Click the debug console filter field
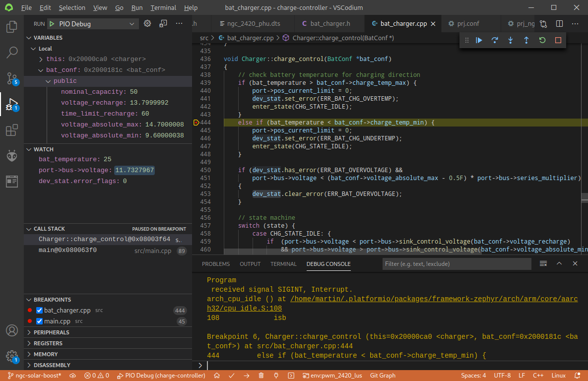The height and width of the screenshot is (381, 588). click(x=457, y=264)
